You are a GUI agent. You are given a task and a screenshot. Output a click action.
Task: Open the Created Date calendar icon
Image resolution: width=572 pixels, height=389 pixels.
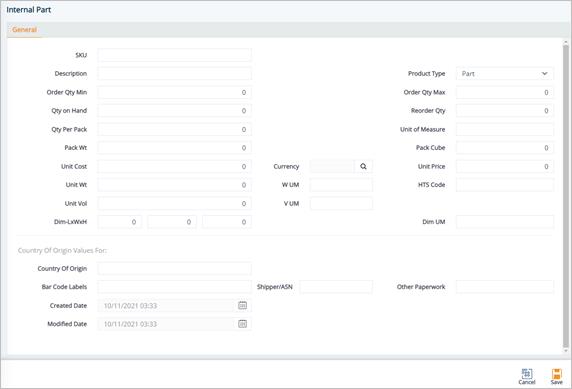point(243,305)
